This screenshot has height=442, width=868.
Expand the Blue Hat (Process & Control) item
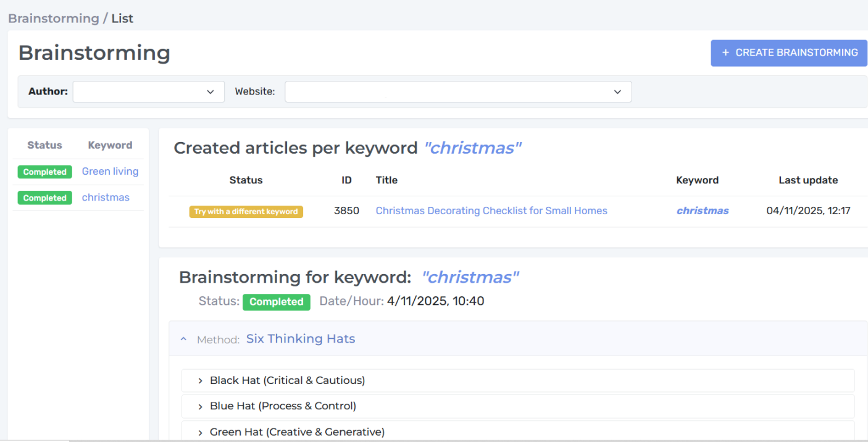coord(517,406)
